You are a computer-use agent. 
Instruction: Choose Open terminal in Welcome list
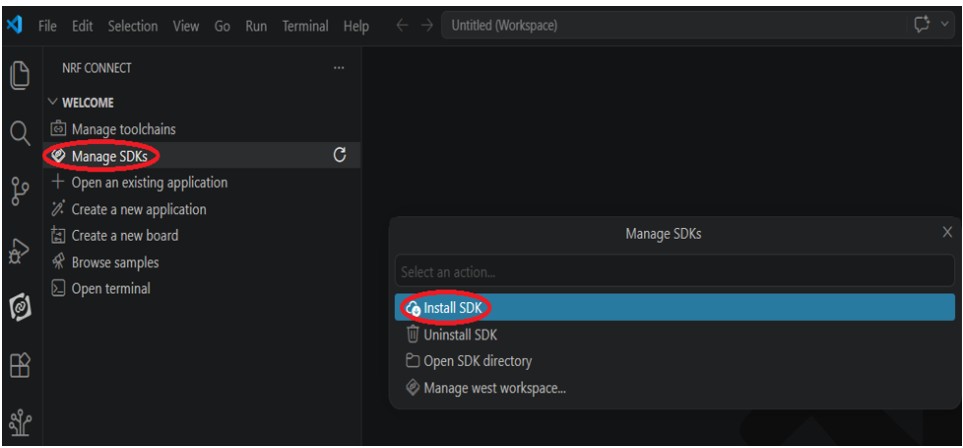pyautogui.click(x=201, y=288)
